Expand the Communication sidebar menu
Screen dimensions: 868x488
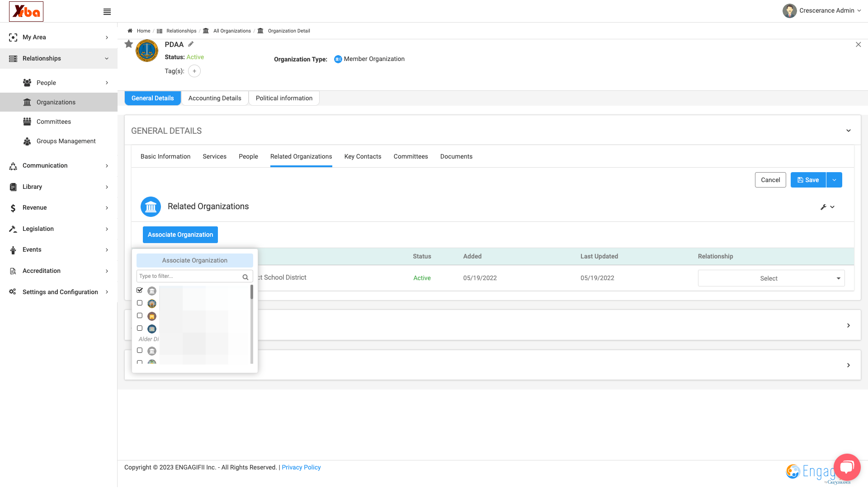click(x=59, y=165)
